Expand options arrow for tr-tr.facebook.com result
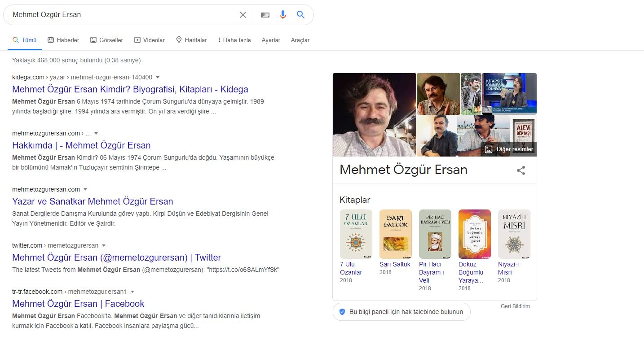The height and width of the screenshot is (340, 644). tap(132, 292)
